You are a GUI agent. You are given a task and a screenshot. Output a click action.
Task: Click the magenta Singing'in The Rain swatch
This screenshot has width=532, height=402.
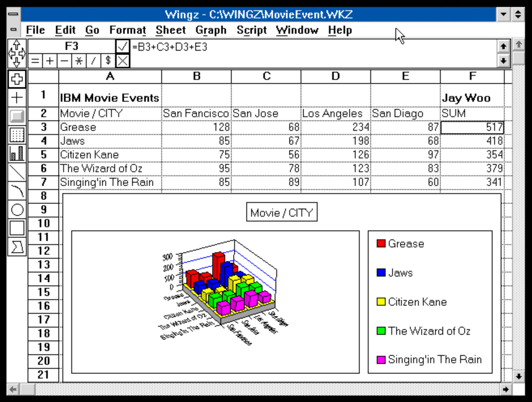point(381,359)
